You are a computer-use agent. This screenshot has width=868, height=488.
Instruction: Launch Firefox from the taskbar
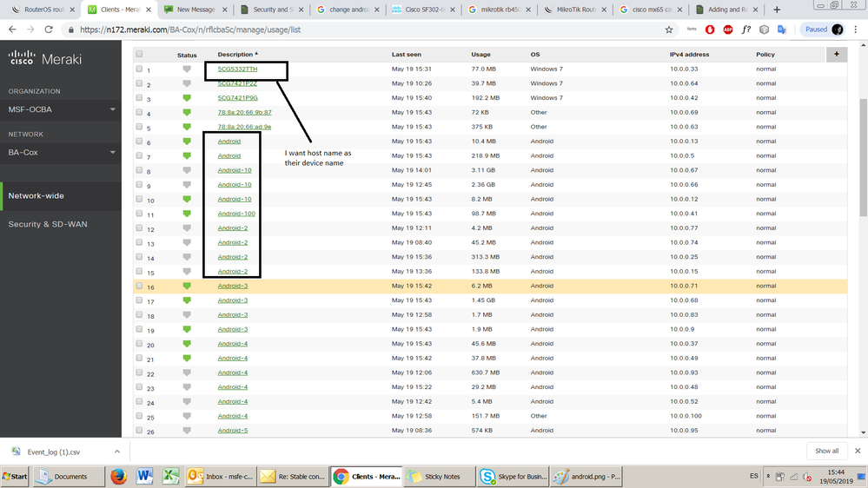click(118, 477)
